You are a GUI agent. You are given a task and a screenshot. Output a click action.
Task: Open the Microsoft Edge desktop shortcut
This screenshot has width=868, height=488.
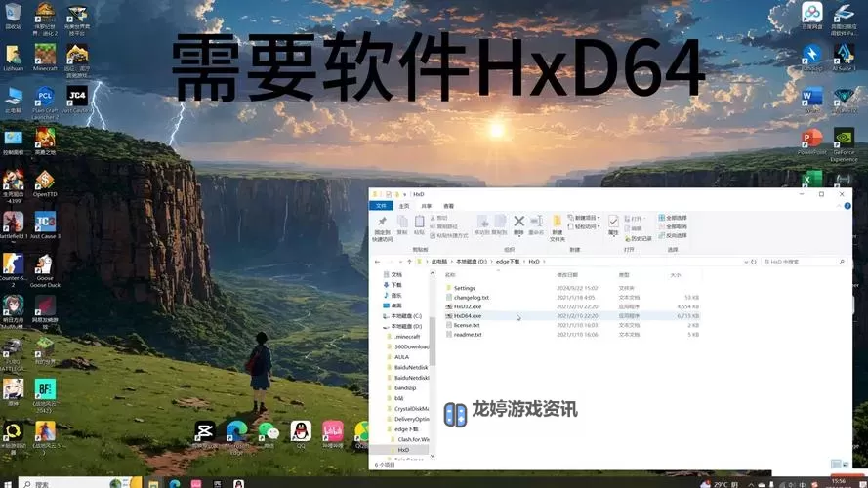[x=235, y=431]
